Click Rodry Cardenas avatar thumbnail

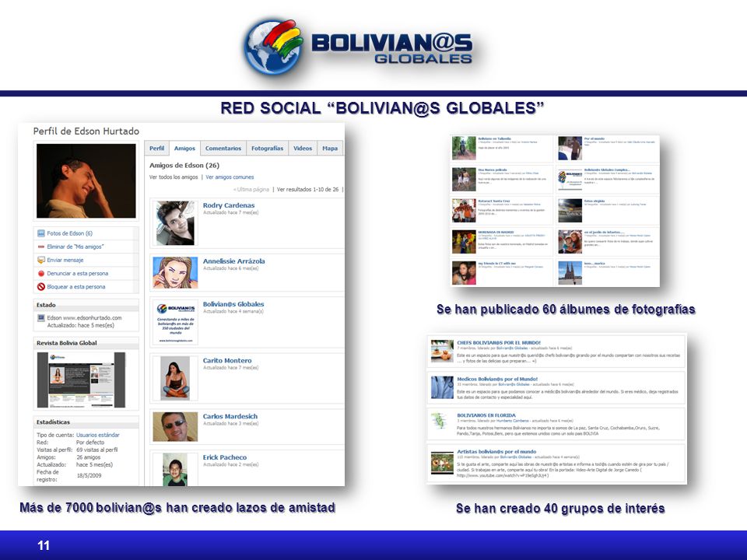click(x=175, y=223)
